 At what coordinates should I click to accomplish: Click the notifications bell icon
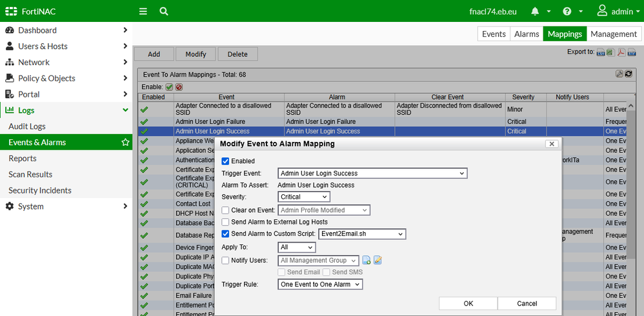[535, 11]
